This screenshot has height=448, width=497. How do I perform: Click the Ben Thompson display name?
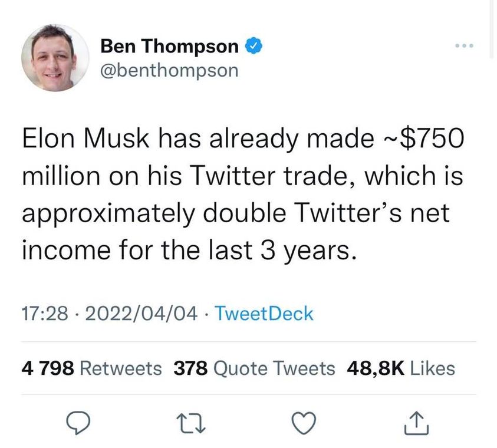pyautogui.click(x=170, y=46)
